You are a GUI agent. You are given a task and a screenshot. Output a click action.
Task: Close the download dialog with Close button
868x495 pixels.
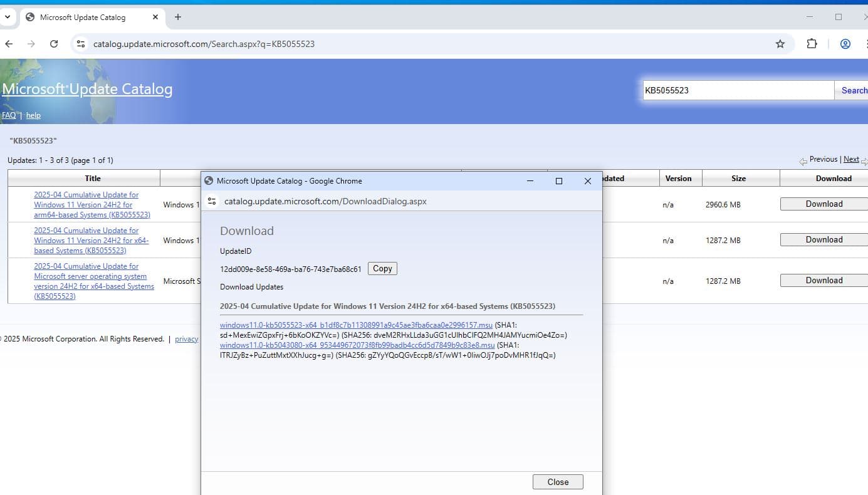coord(558,482)
